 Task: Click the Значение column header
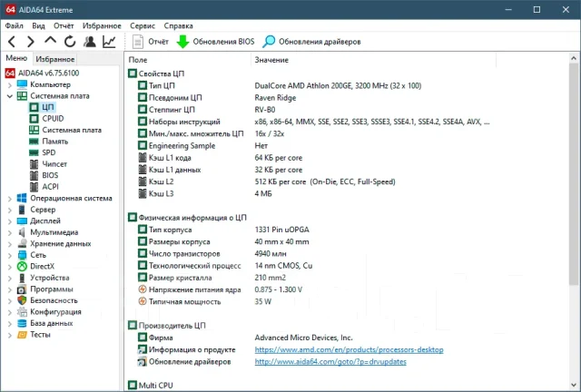[373, 60]
